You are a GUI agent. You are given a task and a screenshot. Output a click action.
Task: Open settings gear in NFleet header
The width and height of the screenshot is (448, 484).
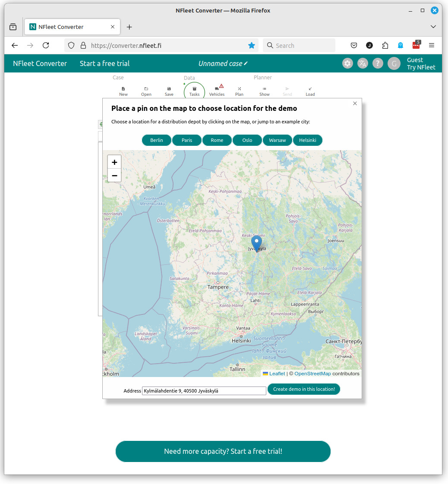point(347,63)
